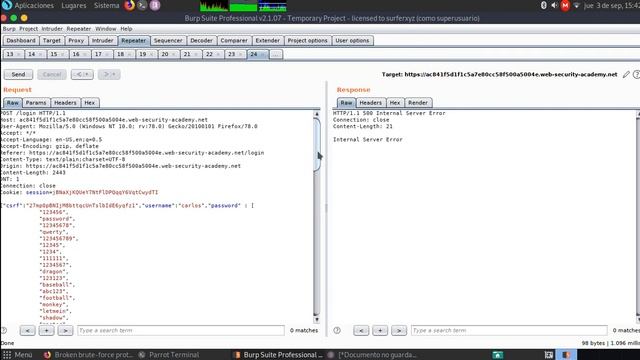Switch to the Target tab
Screen dimensions: 640x360
pos(52,40)
